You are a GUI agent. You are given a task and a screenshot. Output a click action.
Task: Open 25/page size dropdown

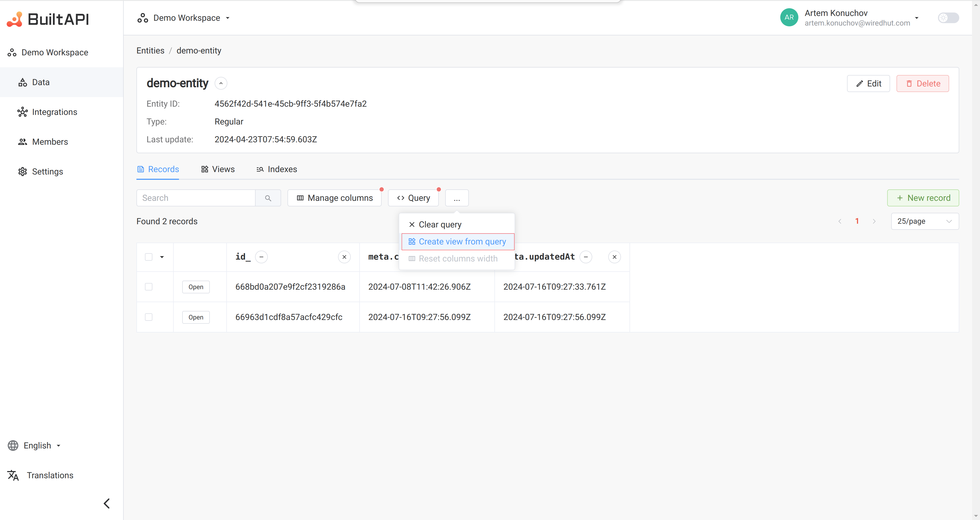pyautogui.click(x=925, y=221)
